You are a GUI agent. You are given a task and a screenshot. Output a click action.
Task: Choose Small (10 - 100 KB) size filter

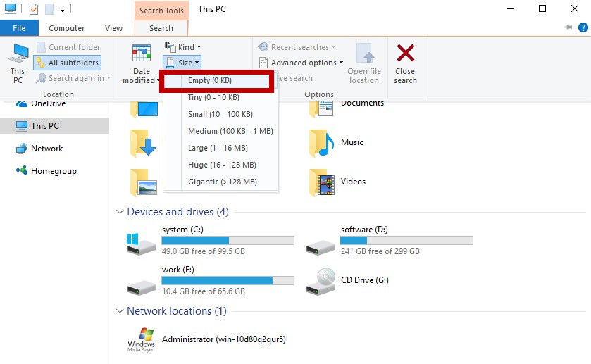tap(221, 114)
